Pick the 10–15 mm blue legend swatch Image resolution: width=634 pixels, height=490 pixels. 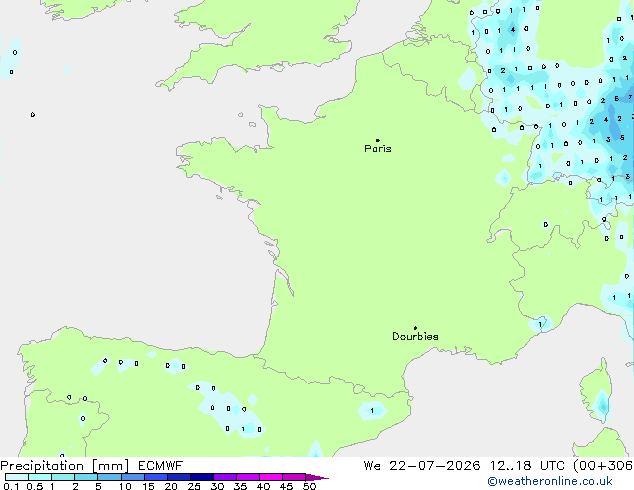(133, 477)
